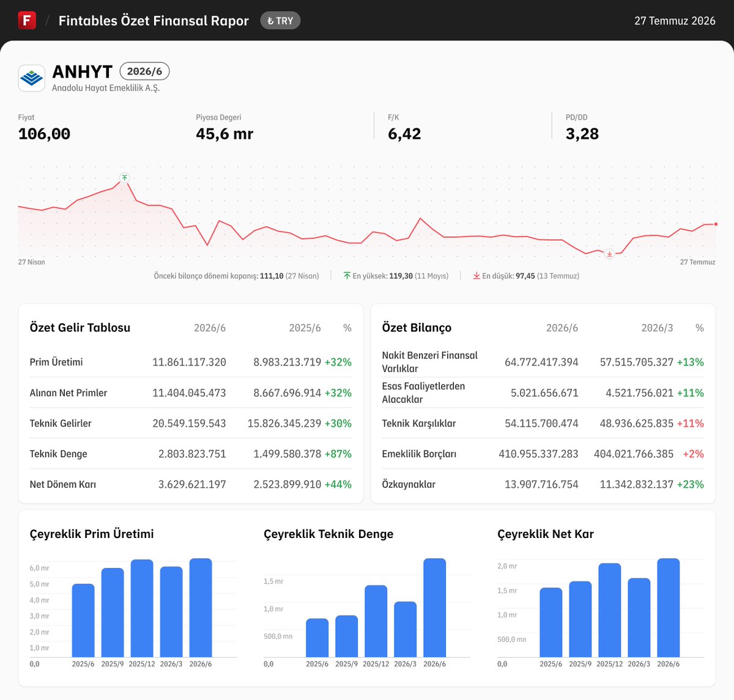Viewport: 734px width, 700px height.
Task: Click the 2025/12 Prim Üretimi bar
Action: coord(142,608)
